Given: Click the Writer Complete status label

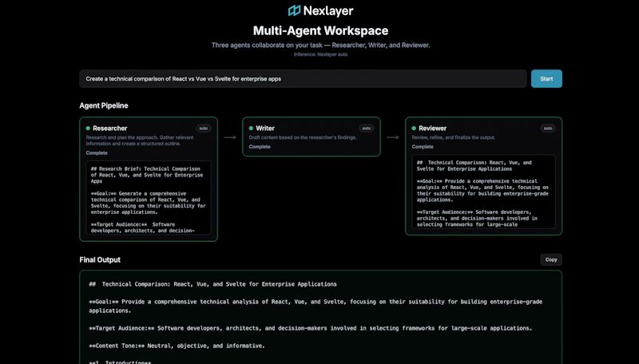Looking at the screenshot, I should click(260, 147).
